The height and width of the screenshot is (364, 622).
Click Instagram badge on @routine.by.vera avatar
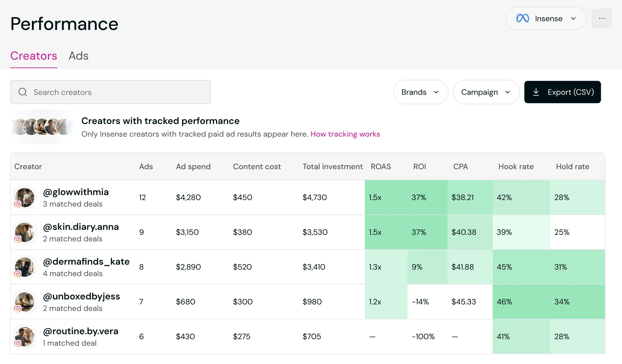click(x=17, y=344)
